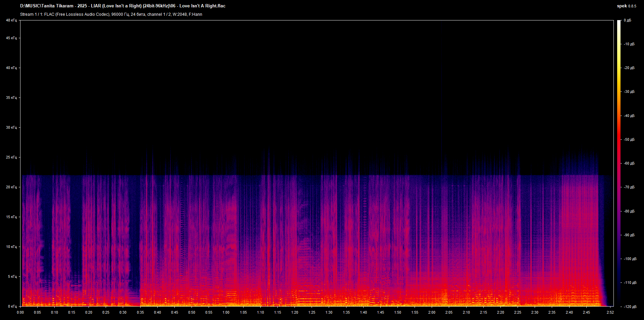Screen dimensions: 644x320
Task: Click the 2:52 end time marker
Action: tap(610, 312)
